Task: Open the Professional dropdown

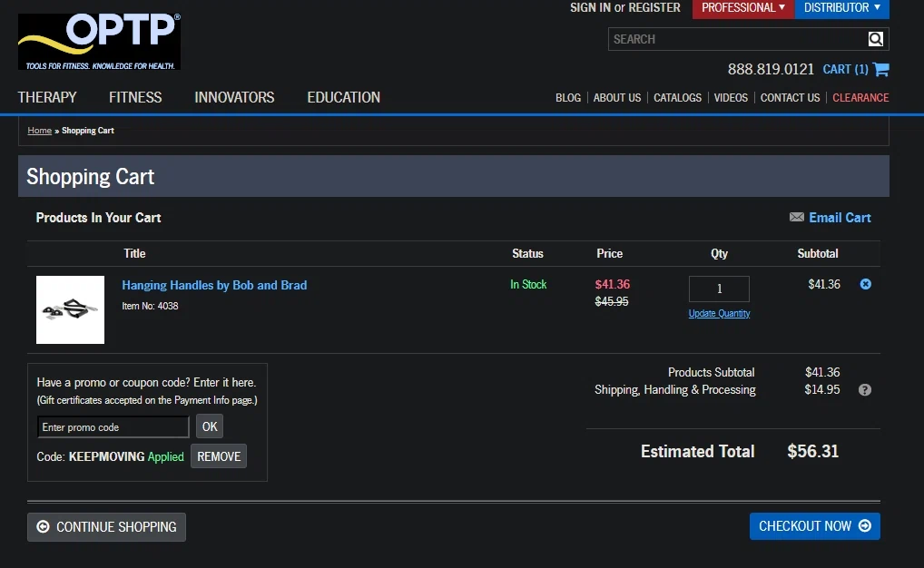Action: 743,8
